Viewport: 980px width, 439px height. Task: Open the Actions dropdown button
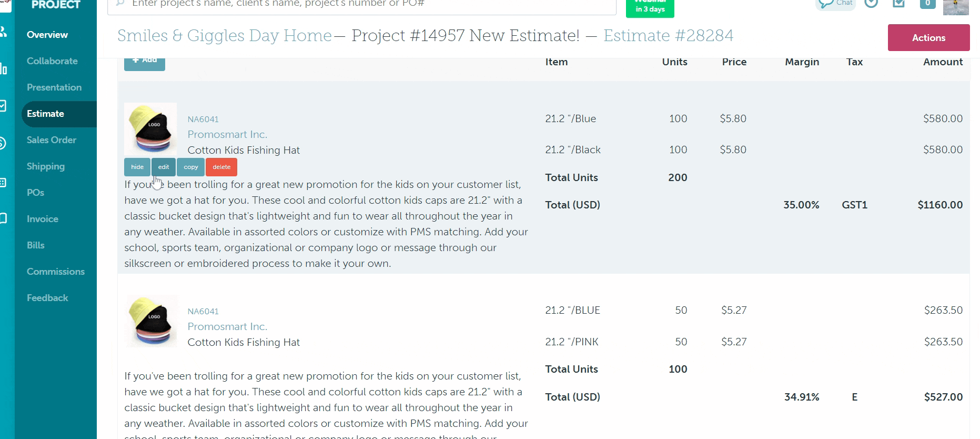[x=928, y=38]
